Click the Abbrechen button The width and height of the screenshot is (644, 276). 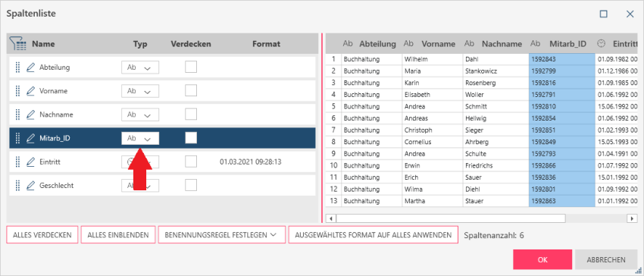point(606,259)
